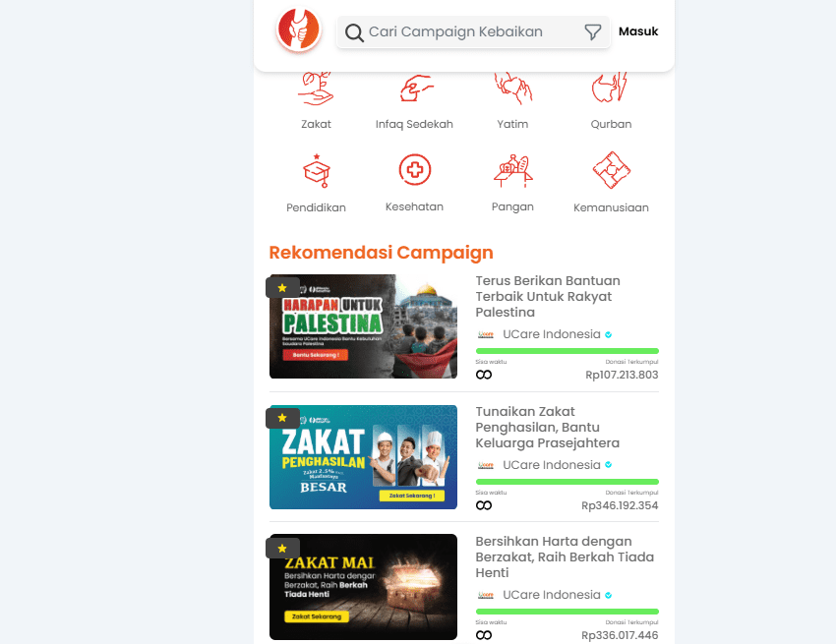Open the Pangan food category icon
836x644 pixels.
(512, 171)
